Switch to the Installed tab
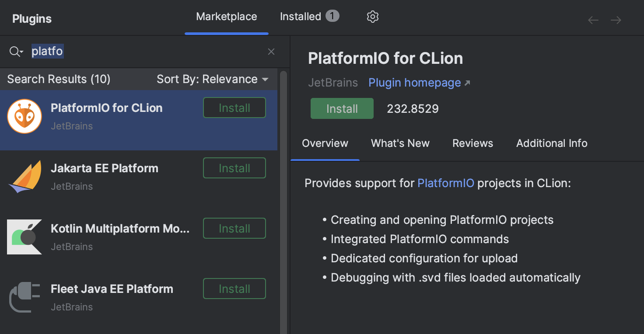 pyautogui.click(x=309, y=17)
